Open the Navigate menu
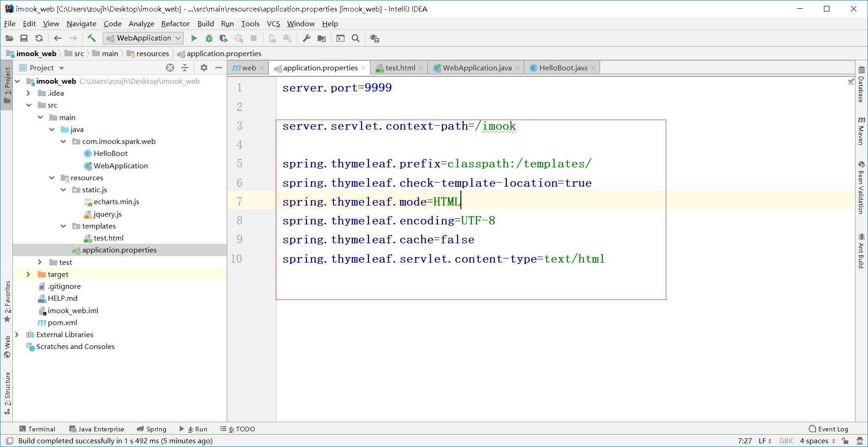This screenshot has width=868, height=447. click(81, 23)
